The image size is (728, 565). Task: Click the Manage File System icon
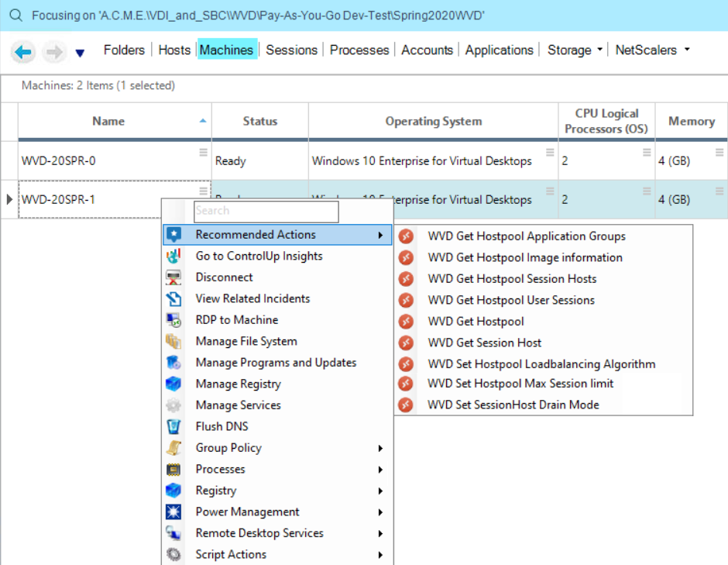173,342
